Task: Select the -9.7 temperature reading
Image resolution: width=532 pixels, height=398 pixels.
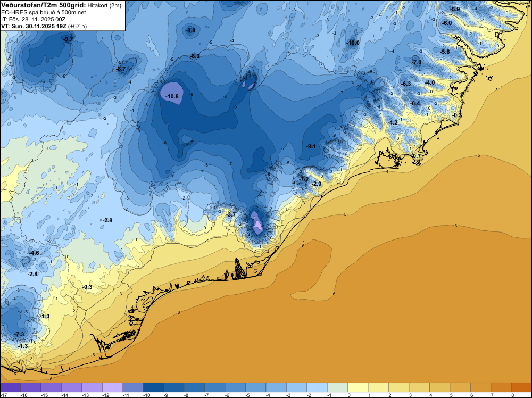Action: (68, 39)
